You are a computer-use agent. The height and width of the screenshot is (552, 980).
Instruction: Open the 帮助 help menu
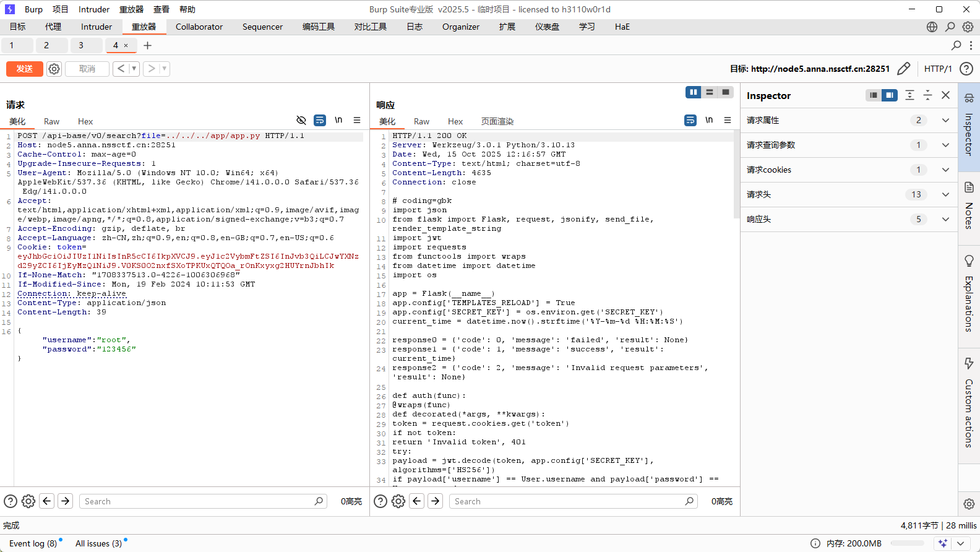click(187, 9)
